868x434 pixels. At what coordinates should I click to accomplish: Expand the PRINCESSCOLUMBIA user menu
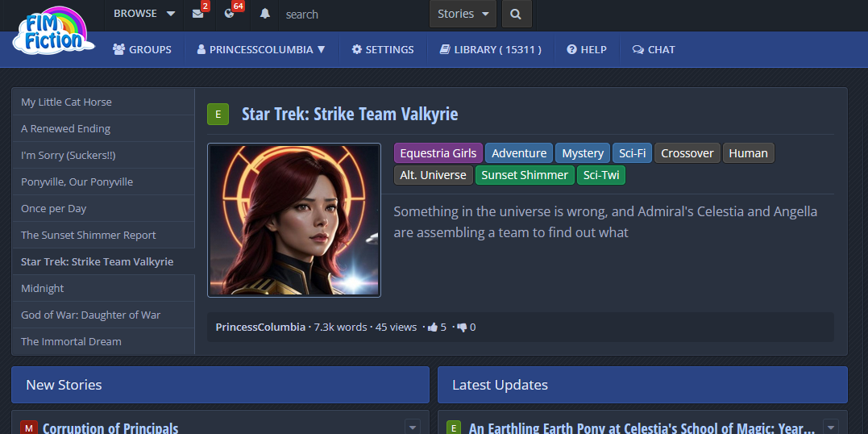pyautogui.click(x=261, y=49)
